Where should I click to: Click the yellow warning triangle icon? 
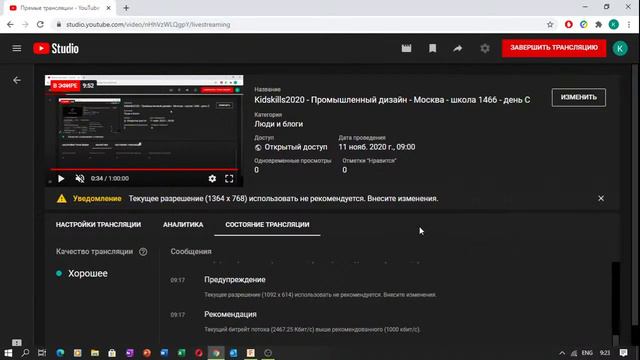pos(62,199)
